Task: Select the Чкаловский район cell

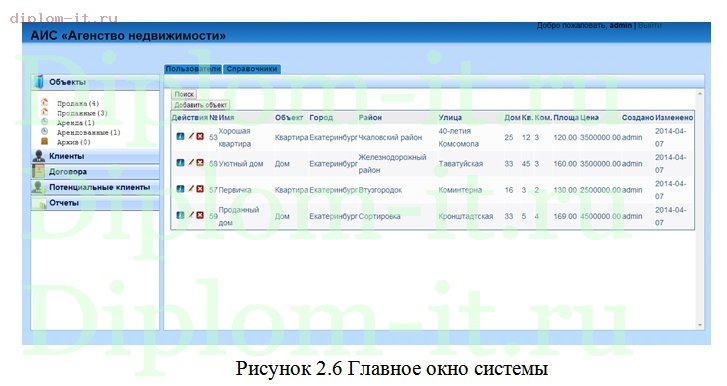Action: point(390,138)
